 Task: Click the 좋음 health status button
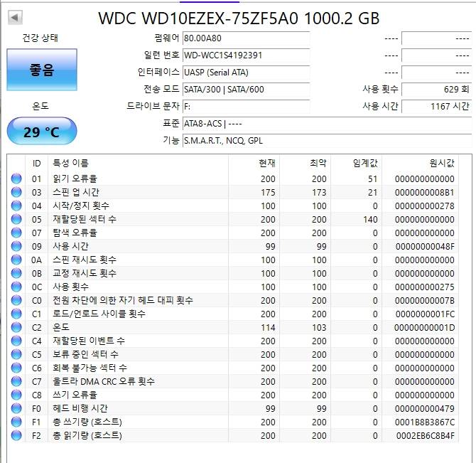[x=42, y=70]
